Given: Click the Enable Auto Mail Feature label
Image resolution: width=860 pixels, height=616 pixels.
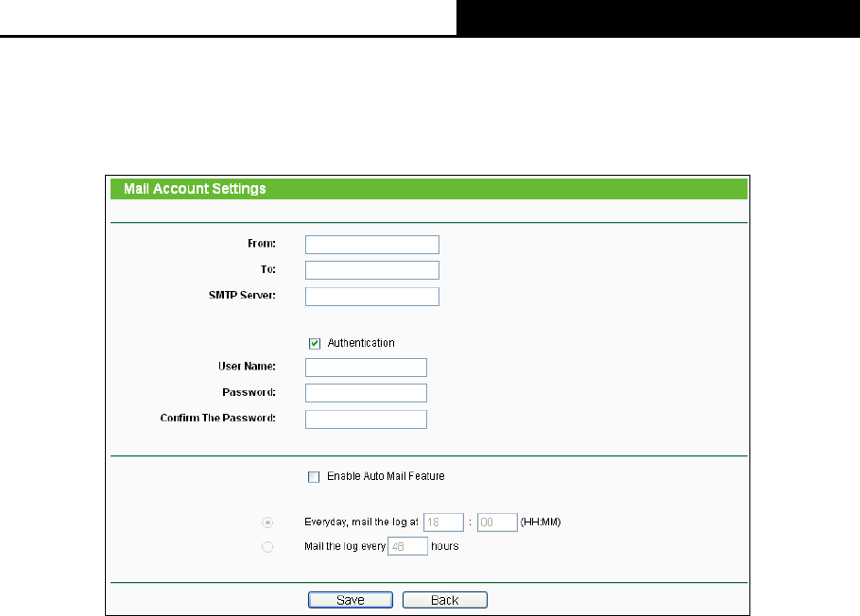Looking at the screenshot, I should click(x=386, y=476).
